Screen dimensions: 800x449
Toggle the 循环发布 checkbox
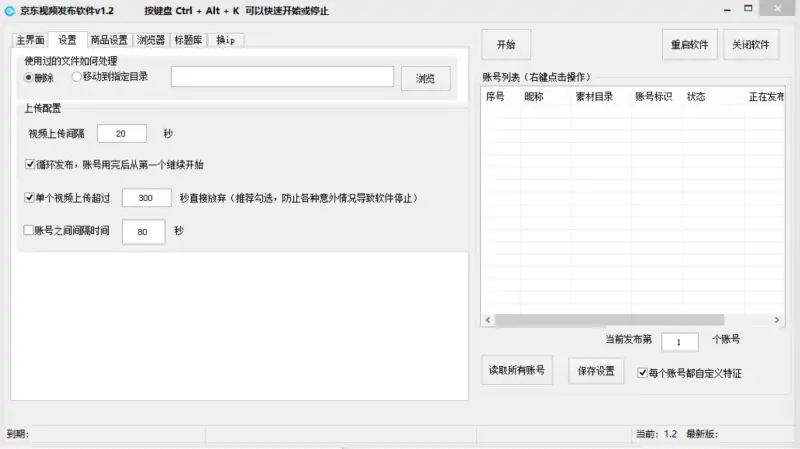coord(30,164)
